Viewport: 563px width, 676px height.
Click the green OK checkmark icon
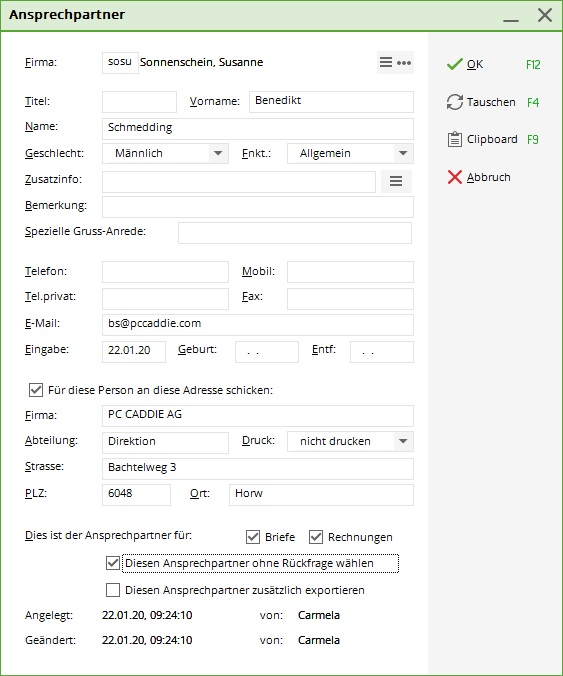coord(454,64)
